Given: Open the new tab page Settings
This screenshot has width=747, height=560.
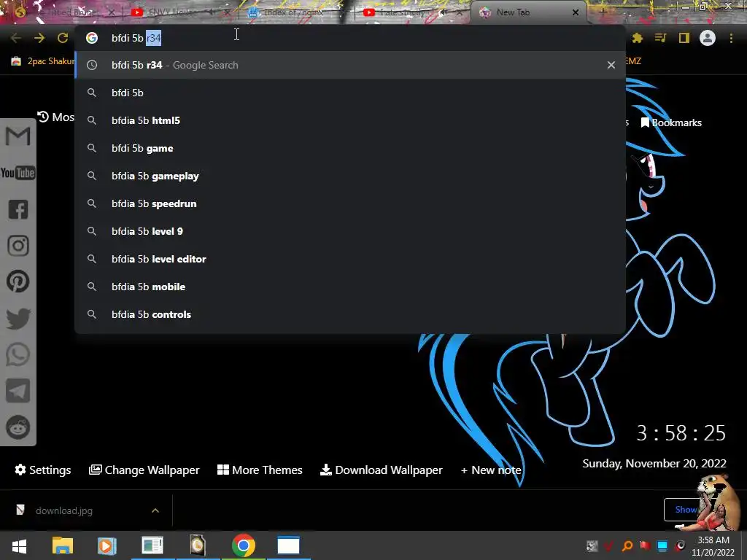Looking at the screenshot, I should click(43, 470).
